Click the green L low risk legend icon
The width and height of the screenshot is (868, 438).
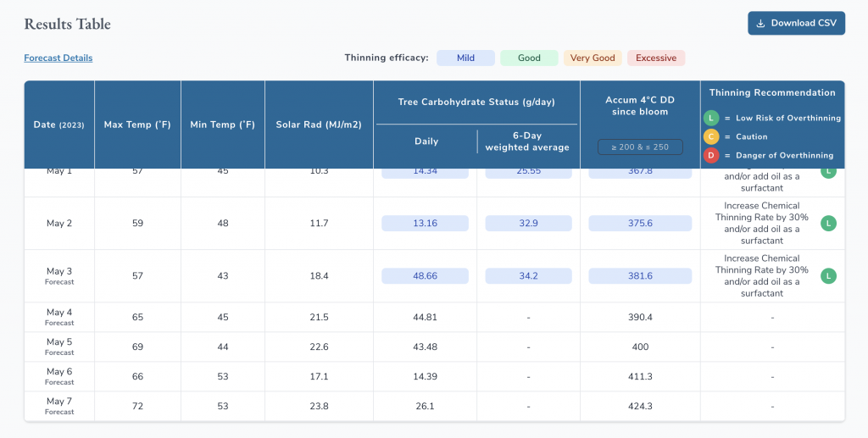click(712, 118)
